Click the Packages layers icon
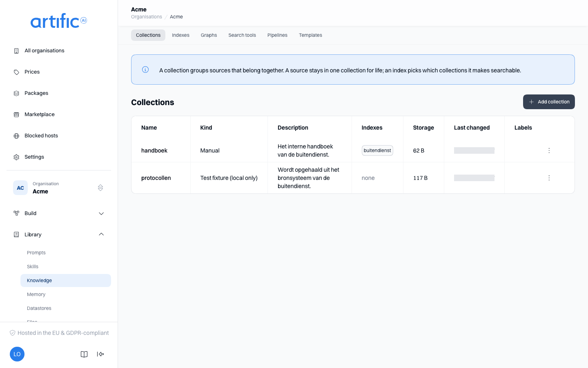Viewport: 588px width, 368px height. coord(16,93)
